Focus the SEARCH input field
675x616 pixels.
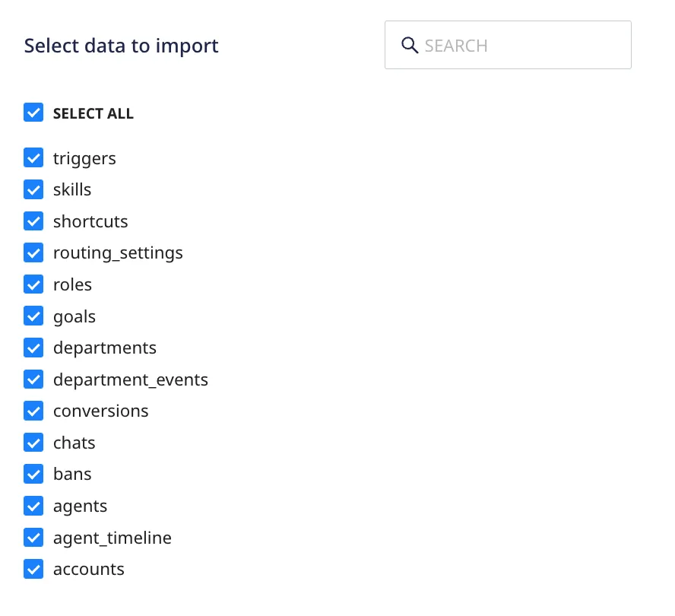(x=508, y=45)
